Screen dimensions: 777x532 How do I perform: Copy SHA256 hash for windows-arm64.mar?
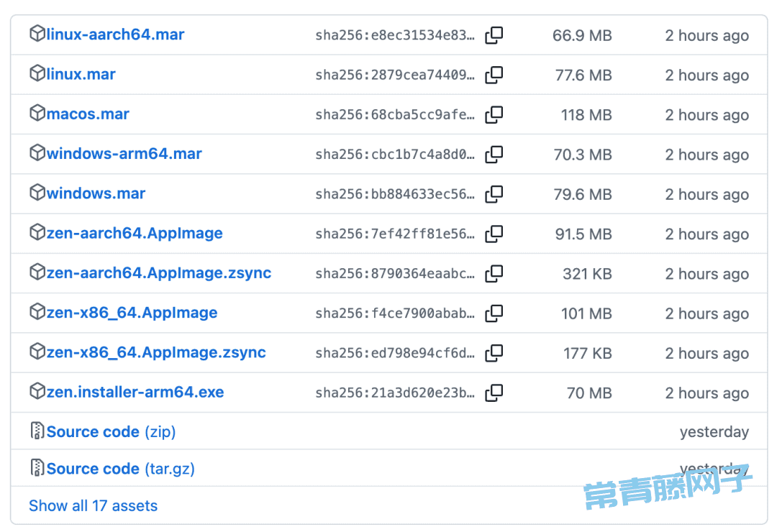494,154
